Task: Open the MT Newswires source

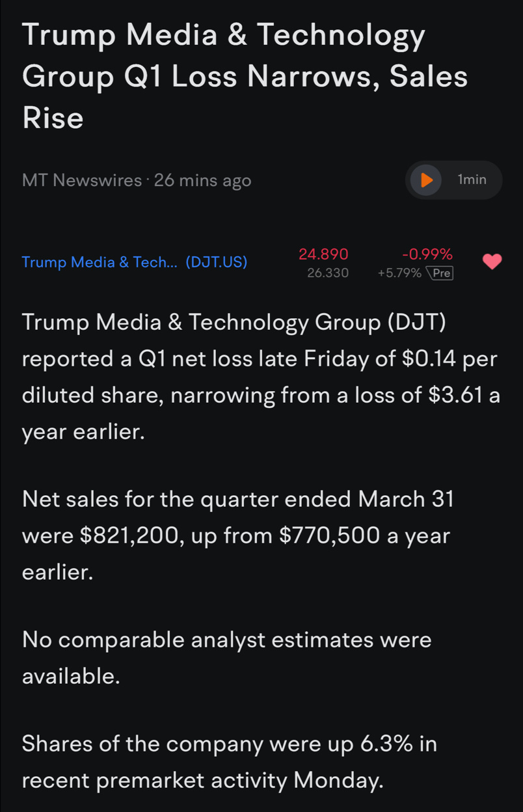Action: [82, 180]
